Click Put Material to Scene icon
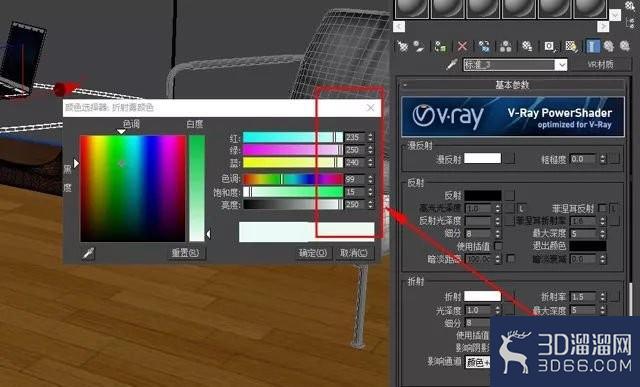This screenshot has width=640, height=387. click(419, 46)
